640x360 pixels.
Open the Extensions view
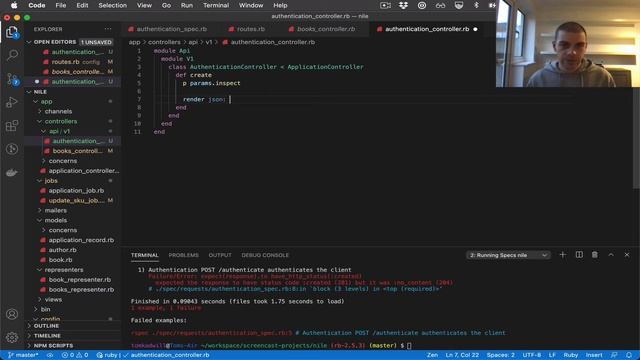[12, 125]
